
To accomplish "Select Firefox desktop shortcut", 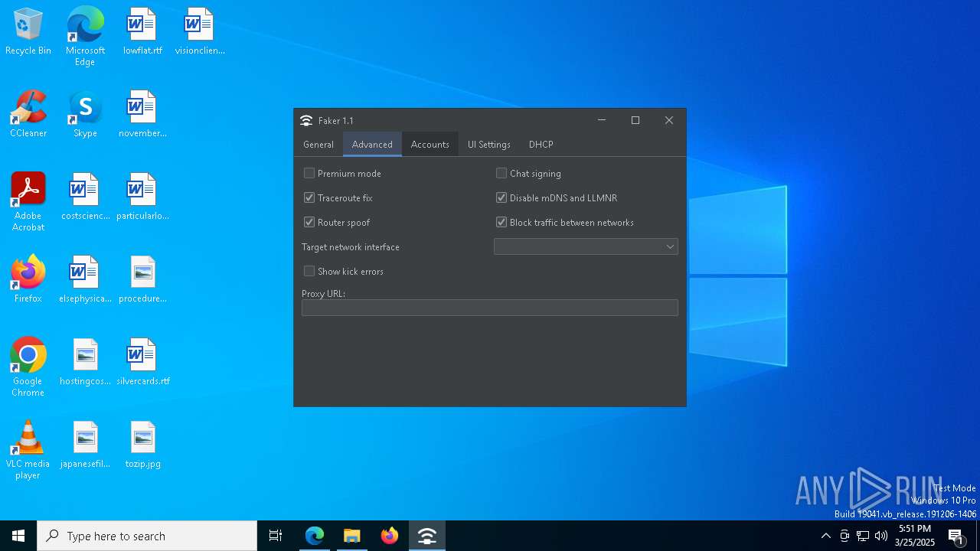I will pyautogui.click(x=28, y=280).
